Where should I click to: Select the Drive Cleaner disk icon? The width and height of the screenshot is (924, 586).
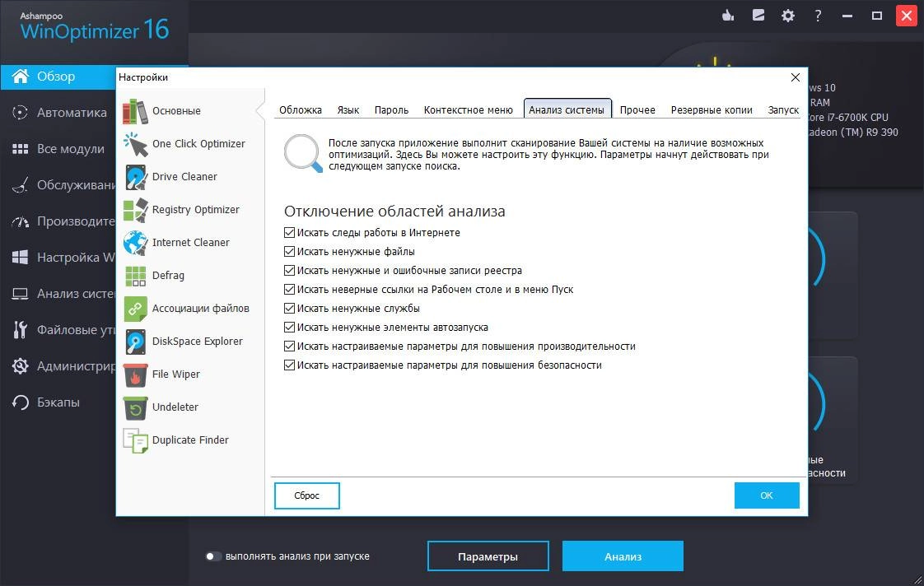click(x=136, y=177)
